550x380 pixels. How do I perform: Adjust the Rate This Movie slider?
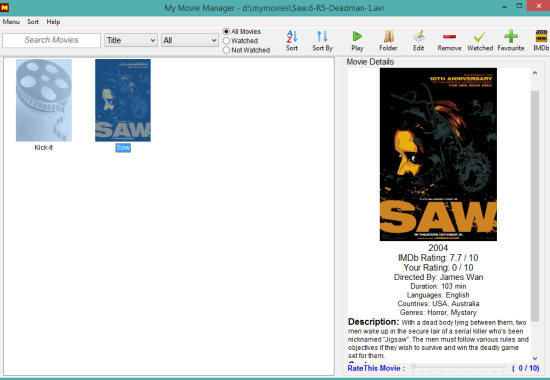[458, 367]
